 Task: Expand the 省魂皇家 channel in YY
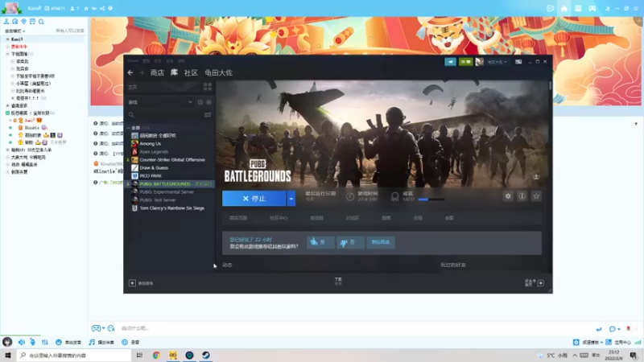(7, 106)
